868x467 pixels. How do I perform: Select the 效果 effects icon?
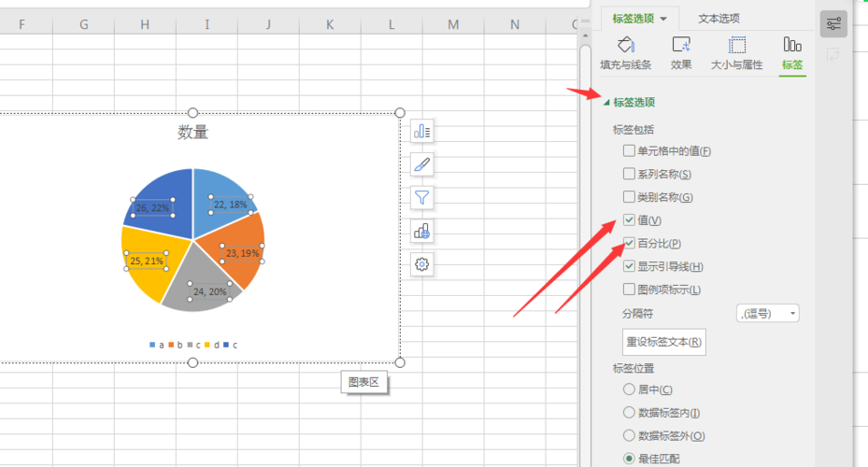coord(681,45)
